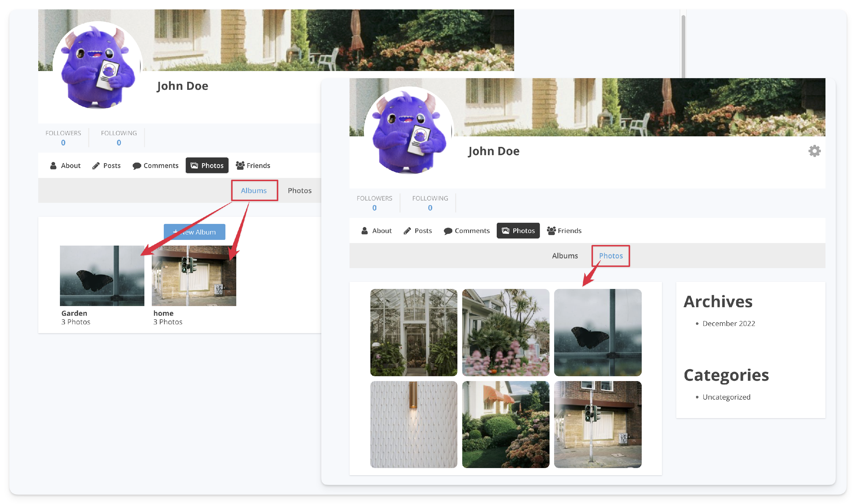The image size is (856, 504).
Task: Click Posts pencil icon in right profile
Action: pyautogui.click(x=407, y=231)
